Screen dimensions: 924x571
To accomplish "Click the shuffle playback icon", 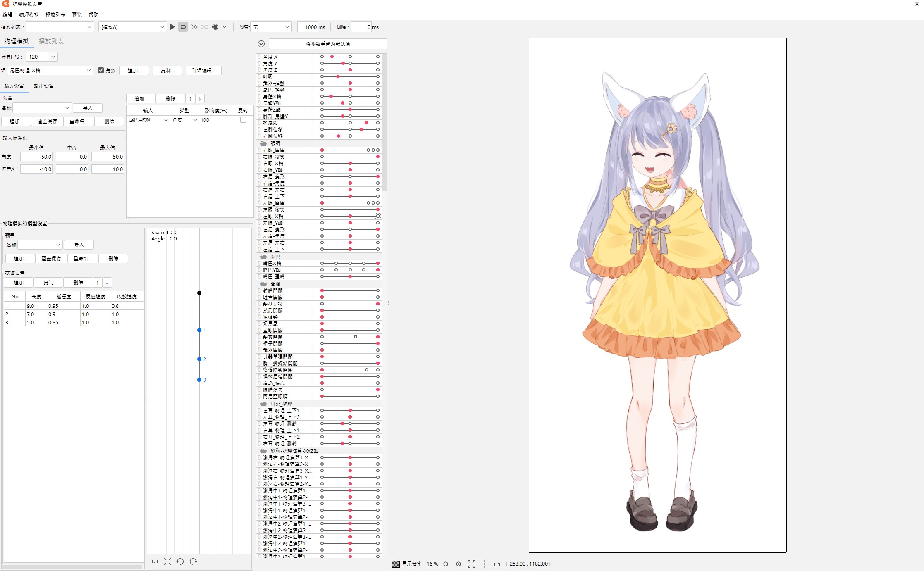I will 205,27.
